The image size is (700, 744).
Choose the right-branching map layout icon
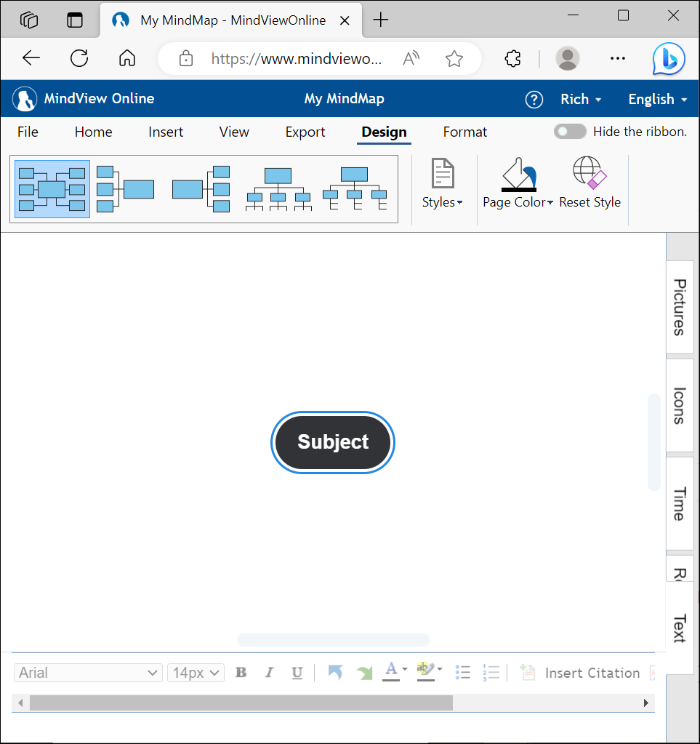pyautogui.click(x=201, y=189)
